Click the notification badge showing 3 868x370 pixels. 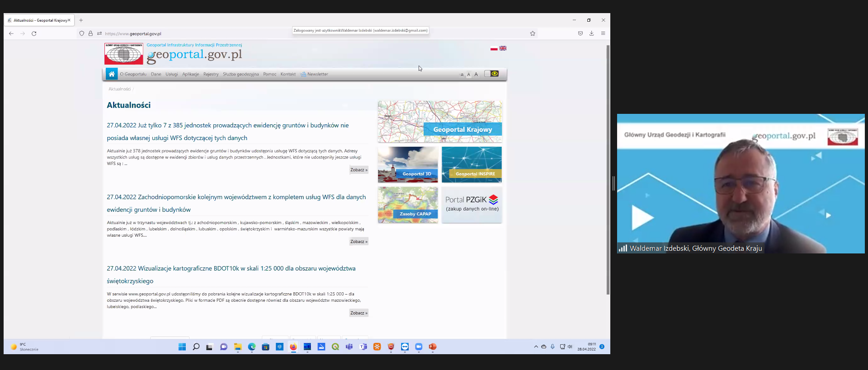coord(602,347)
